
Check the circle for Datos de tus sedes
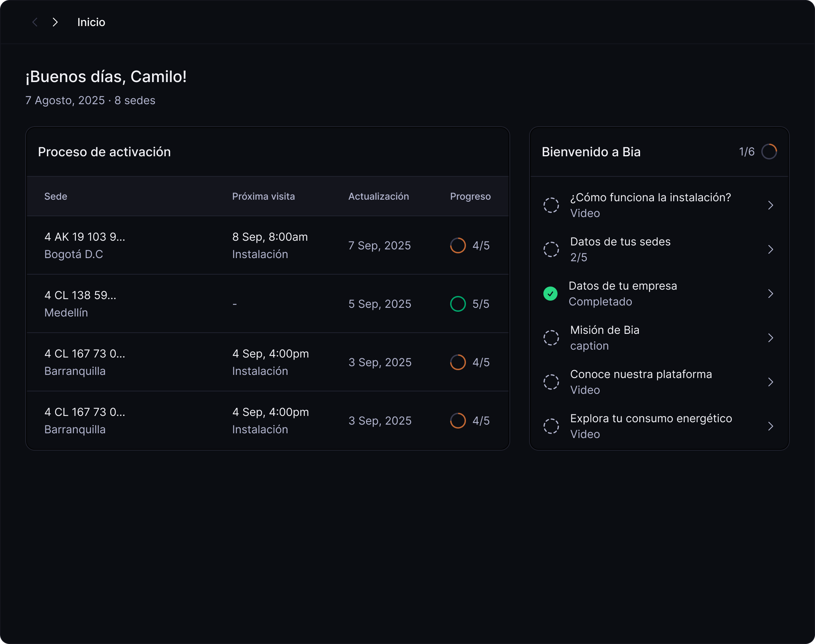pyautogui.click(x=551, y=249)
